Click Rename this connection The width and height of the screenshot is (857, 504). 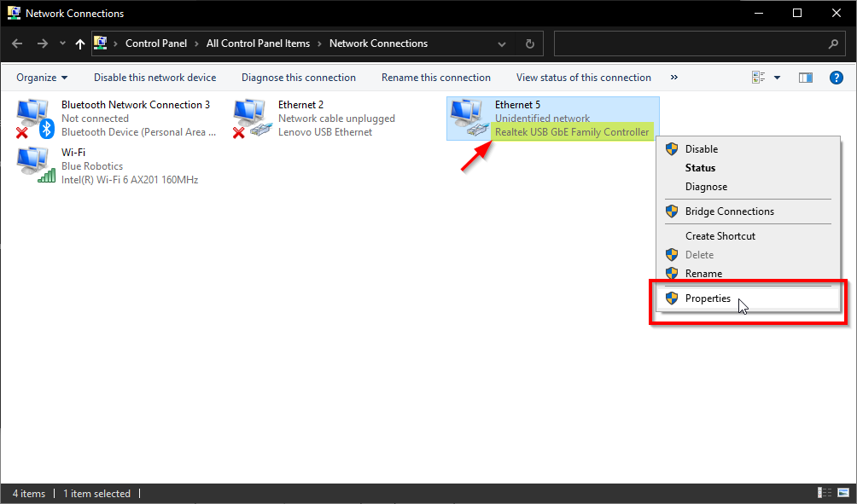pyautogui.click(x=436, y=77)
